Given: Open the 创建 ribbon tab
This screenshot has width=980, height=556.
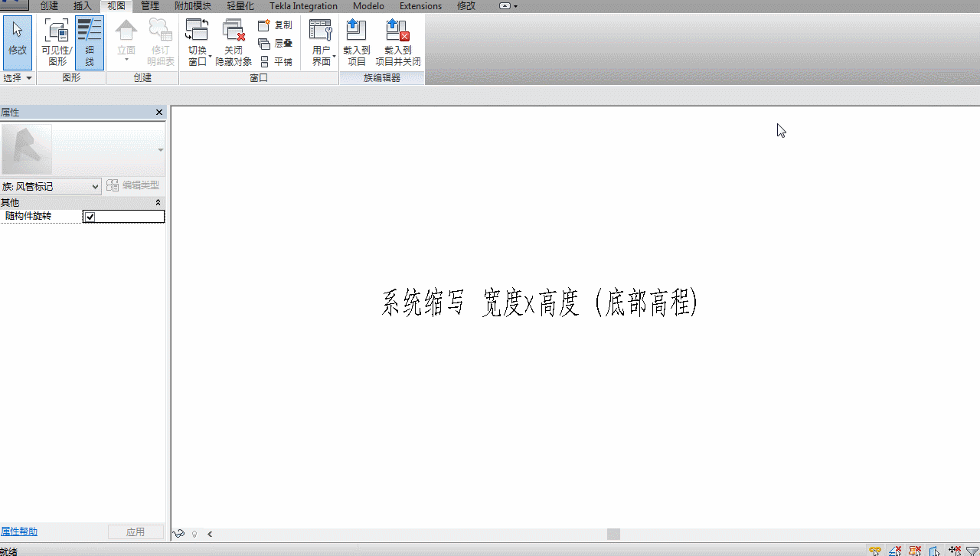Looking at the screenshot, I should point(49,6).
